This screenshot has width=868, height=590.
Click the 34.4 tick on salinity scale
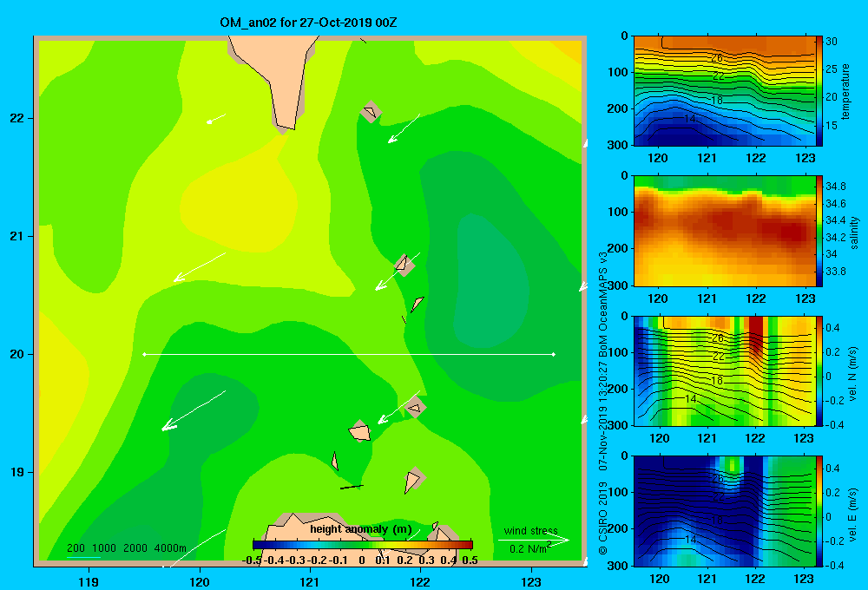pos(835,221)
